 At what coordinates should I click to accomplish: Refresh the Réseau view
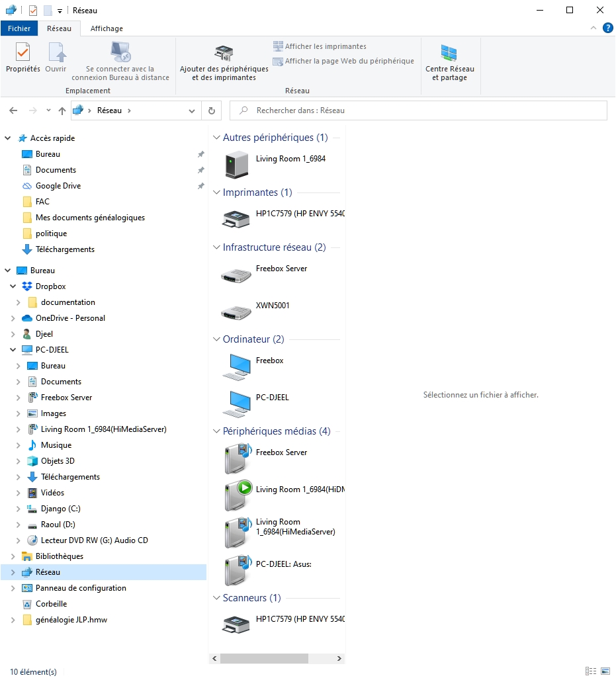tap(212, 110)
